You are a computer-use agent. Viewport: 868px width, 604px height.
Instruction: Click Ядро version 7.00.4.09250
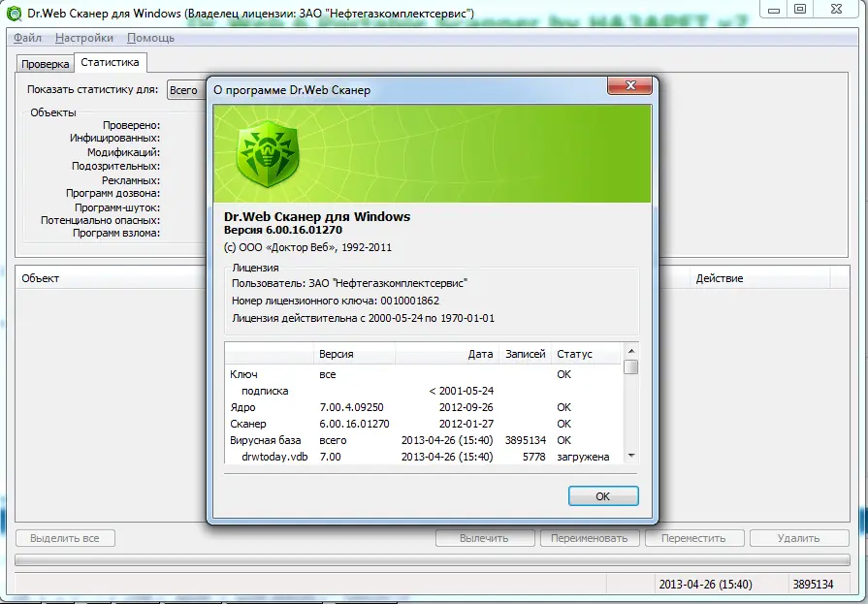(x=351, y=407)
